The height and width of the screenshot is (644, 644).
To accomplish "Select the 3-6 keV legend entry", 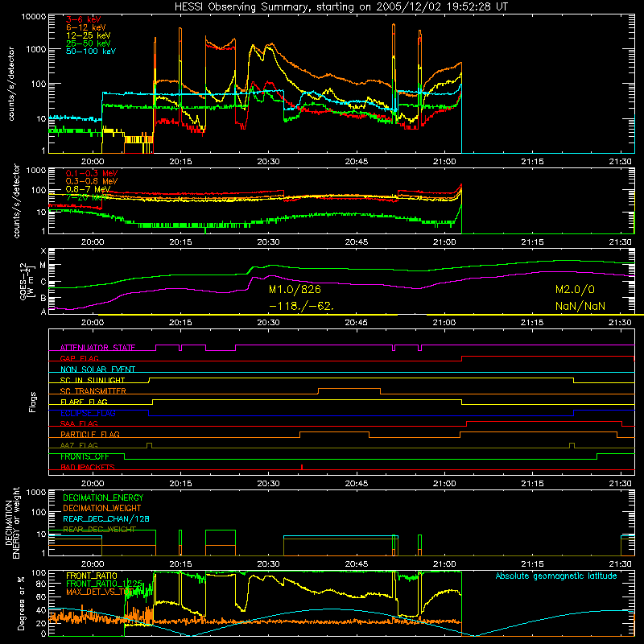I will pyautogui.click(x=84, y=19).
